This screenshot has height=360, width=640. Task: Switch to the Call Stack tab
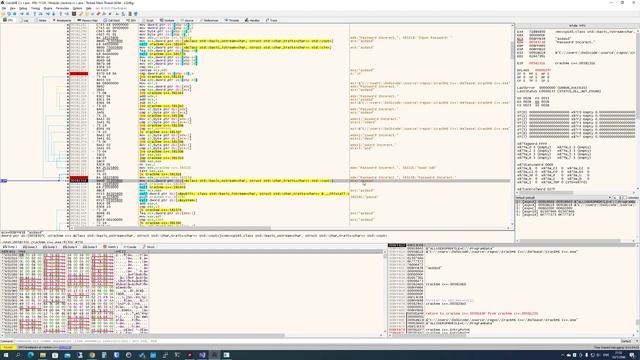tap(112, 20)
